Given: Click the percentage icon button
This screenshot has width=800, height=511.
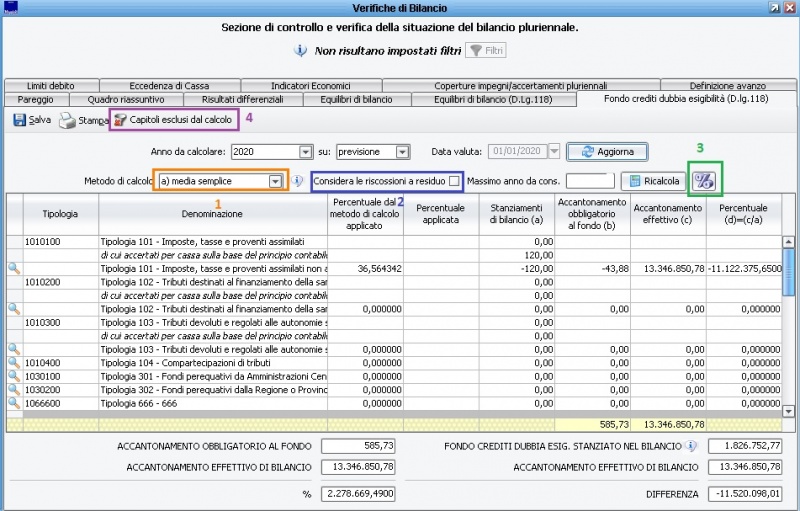Looking at the screenshot, I should [x=705, y=181].
